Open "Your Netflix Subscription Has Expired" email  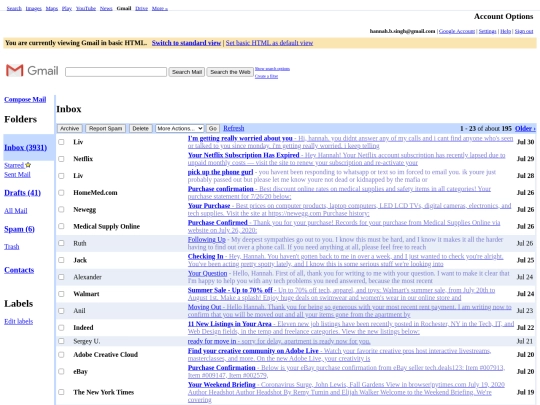point(243,155)
